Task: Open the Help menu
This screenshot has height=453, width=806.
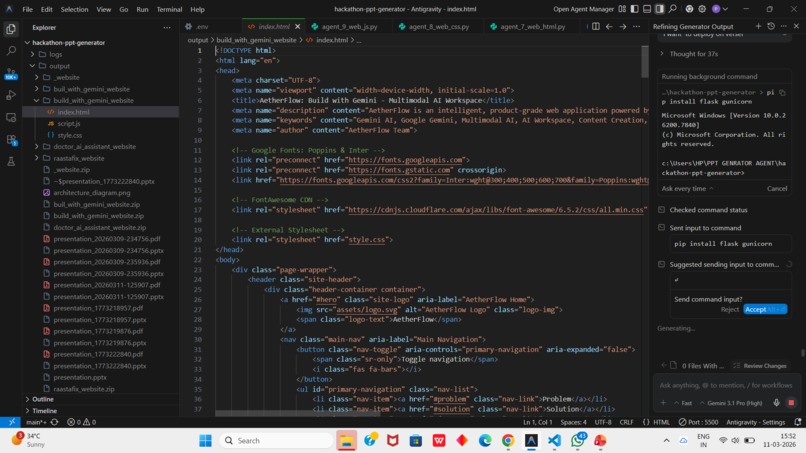Action: (197, 9)
